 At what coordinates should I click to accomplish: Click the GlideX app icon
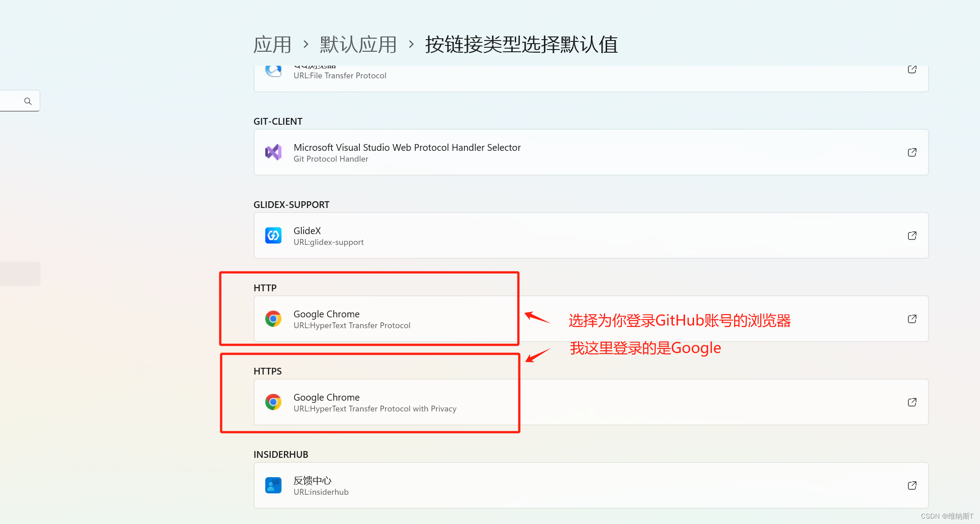[273, 235]
